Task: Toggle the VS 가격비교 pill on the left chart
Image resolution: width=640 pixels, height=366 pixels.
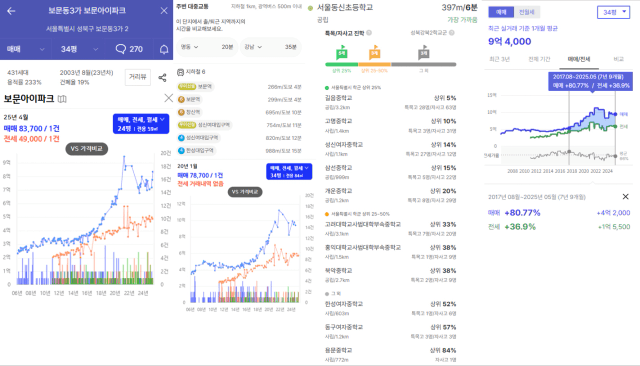Action: click(87, 149)
